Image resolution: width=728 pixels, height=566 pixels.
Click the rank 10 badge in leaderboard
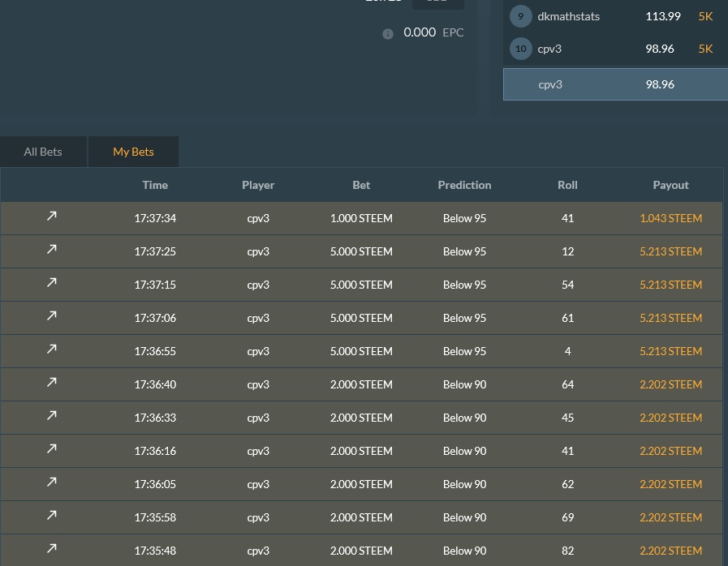click(x=520, y=49)
